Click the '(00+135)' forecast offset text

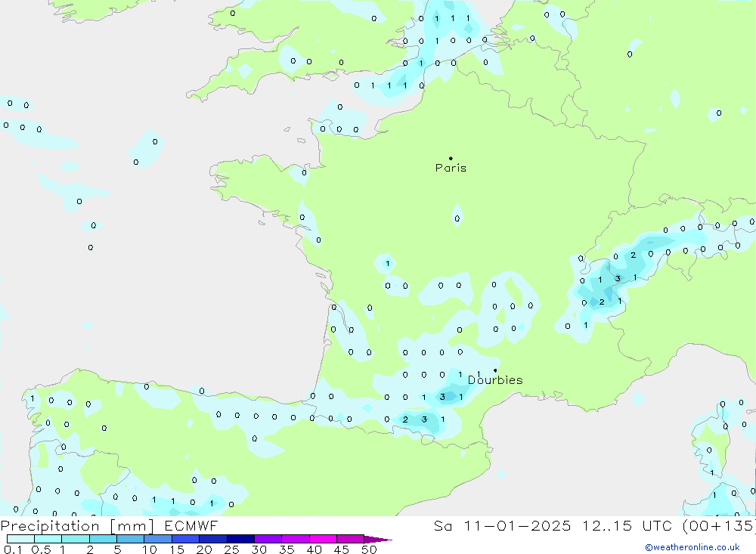tap(720, 525)
